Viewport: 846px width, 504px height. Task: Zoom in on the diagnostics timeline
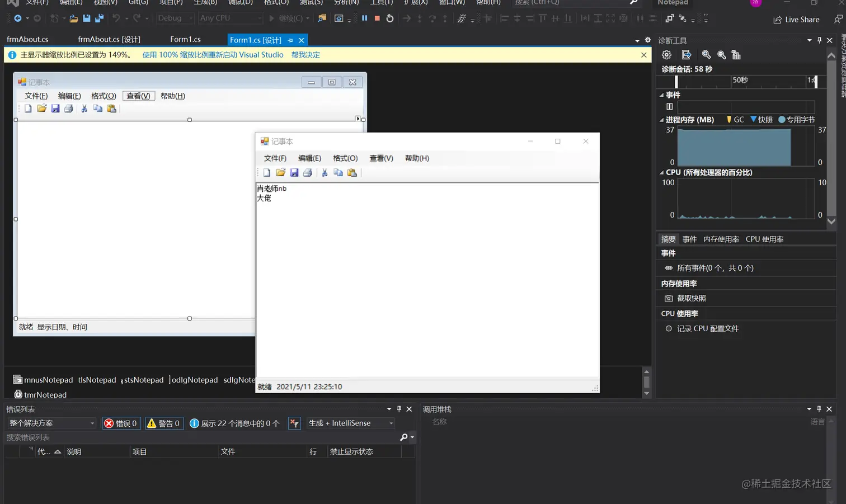pyautogui.click(x=707, y=55)
